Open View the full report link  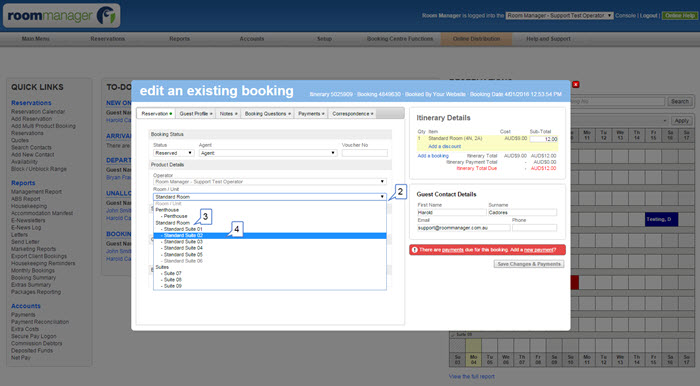471,377
